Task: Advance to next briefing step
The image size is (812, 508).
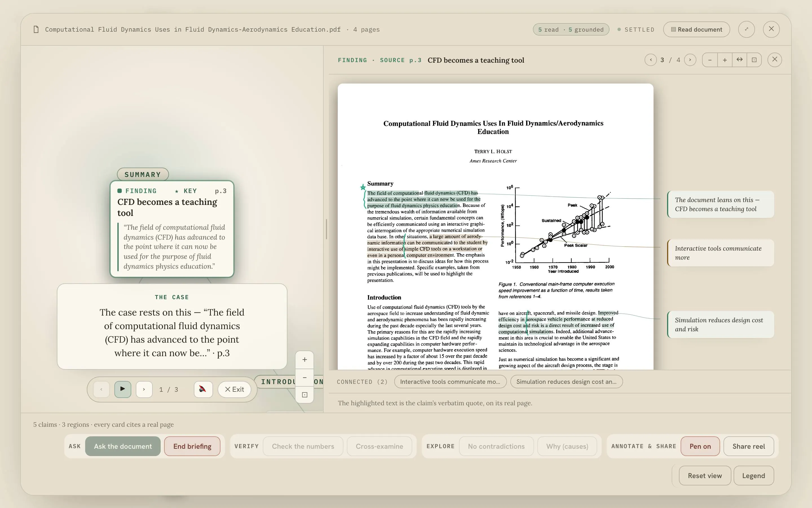Action: click(x=144, y=389)
